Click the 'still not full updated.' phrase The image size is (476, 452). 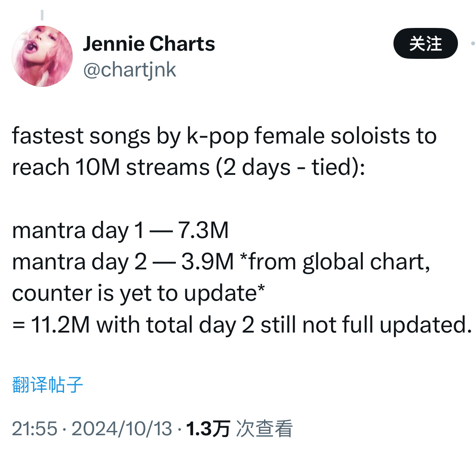(366, 325)
